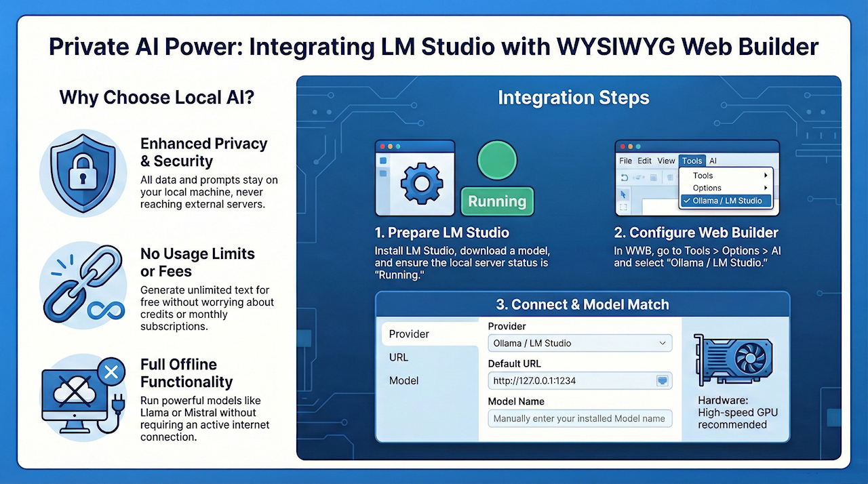Click the padlock shield privacy icon
This screenshot has height=484, width=868.
tap(83, 172)
